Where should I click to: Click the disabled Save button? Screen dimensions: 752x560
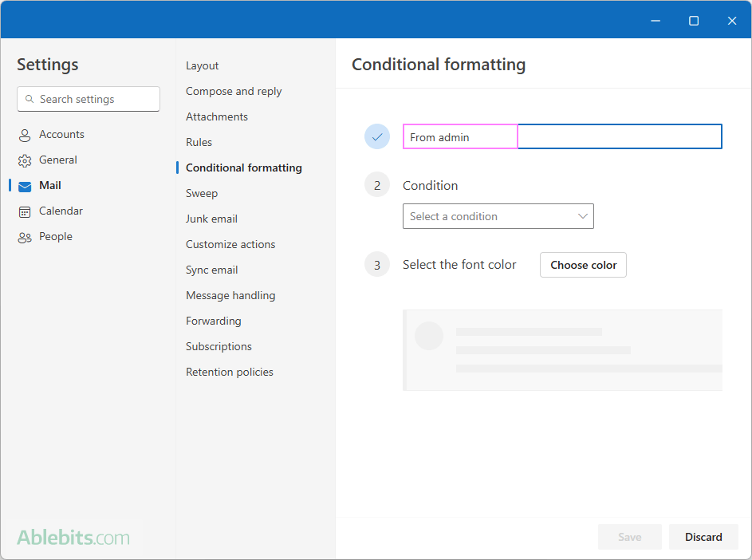[629, 537]
